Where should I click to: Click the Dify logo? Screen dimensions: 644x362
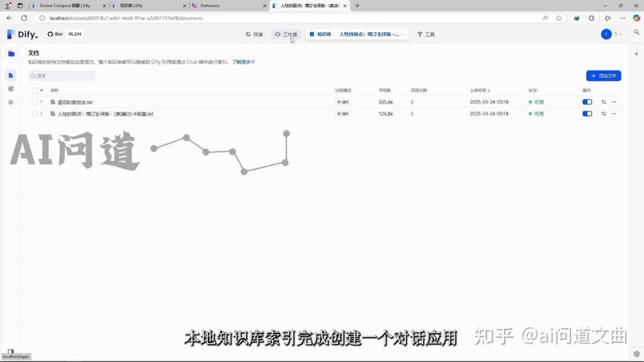pyautogui.click(x=23, y=34)
